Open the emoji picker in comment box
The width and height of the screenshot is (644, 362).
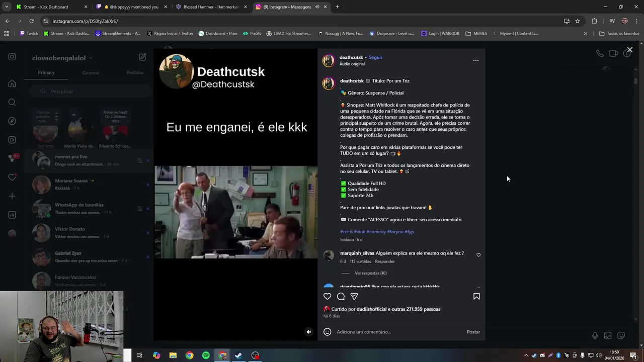pyautogui.click(x=328, y=332)
